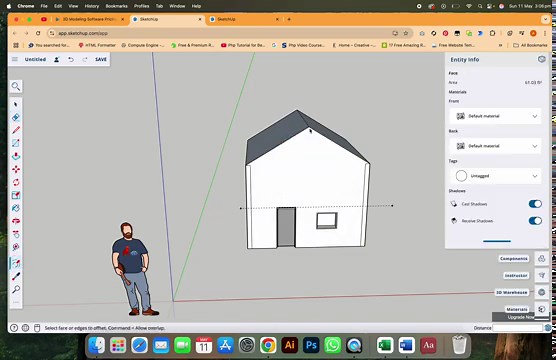
Task: Open the All Bookmarks folder
Action: point(530,45)
